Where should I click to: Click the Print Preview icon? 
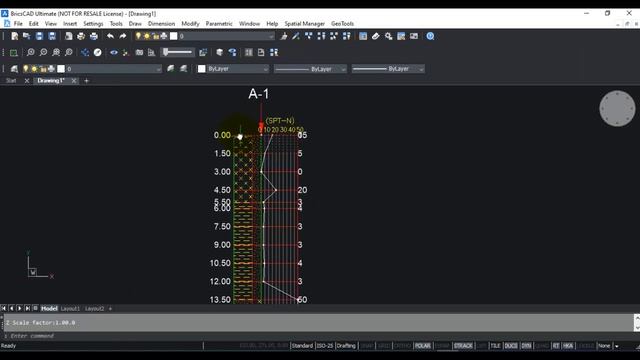69,36
